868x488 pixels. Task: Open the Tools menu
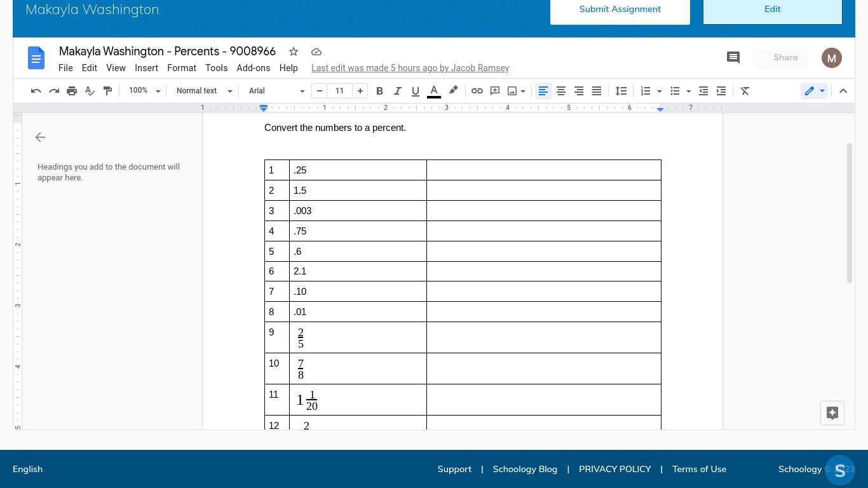click(x=216, y=68)
